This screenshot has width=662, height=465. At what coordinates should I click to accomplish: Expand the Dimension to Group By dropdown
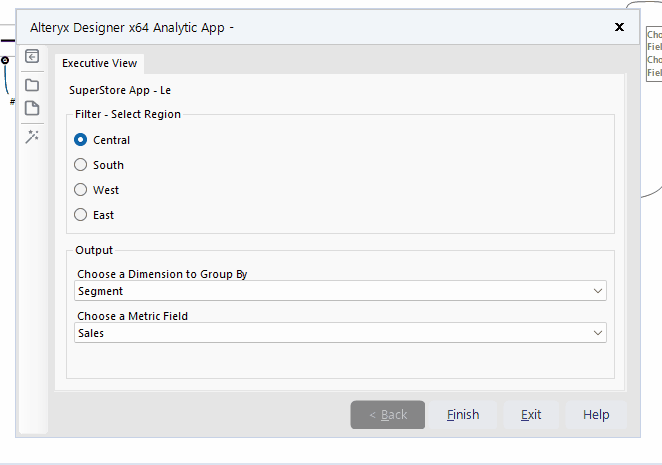click(598, 291)
